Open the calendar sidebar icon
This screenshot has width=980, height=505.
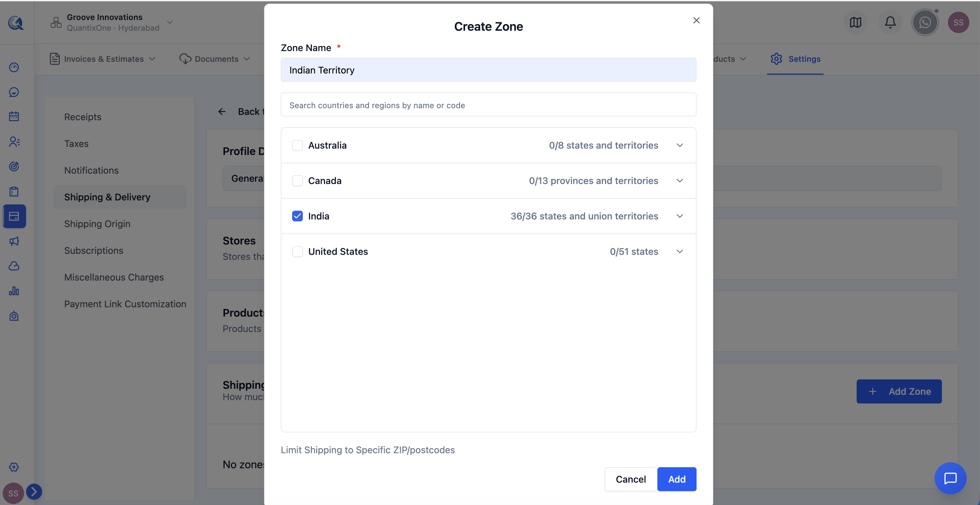pyautogui.click(x=14, y=116)
